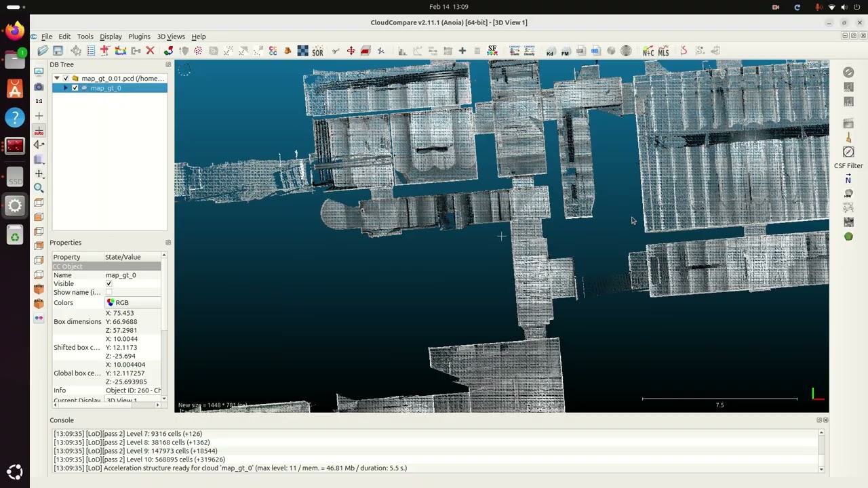Open the cross section red box tool

tap(366, 51)
